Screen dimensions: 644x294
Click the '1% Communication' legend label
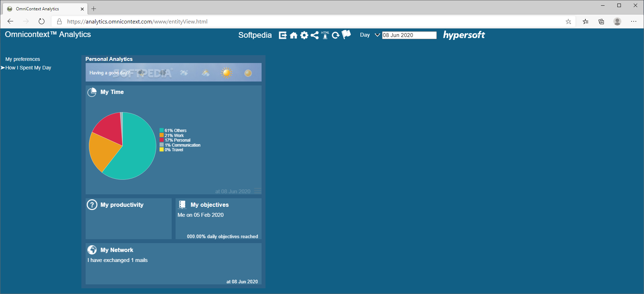(183, 145)
